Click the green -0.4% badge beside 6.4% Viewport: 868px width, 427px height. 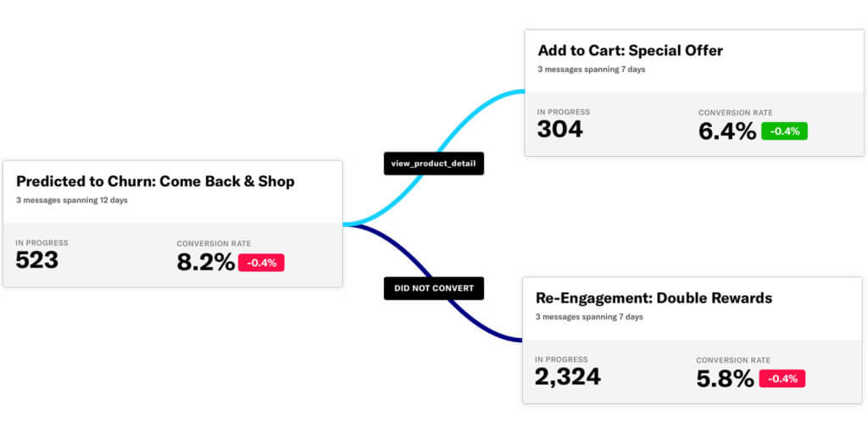pyautogui.click(x=784, y=131)
